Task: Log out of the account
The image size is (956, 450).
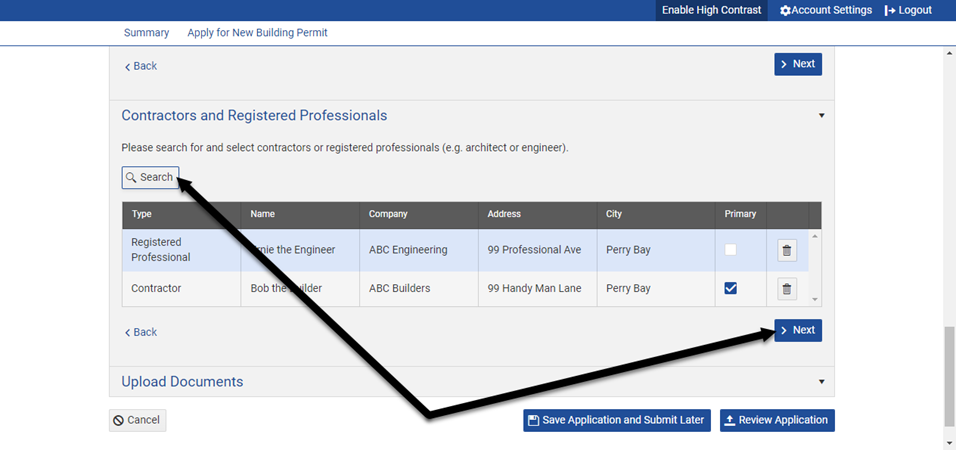Action: 908,10
